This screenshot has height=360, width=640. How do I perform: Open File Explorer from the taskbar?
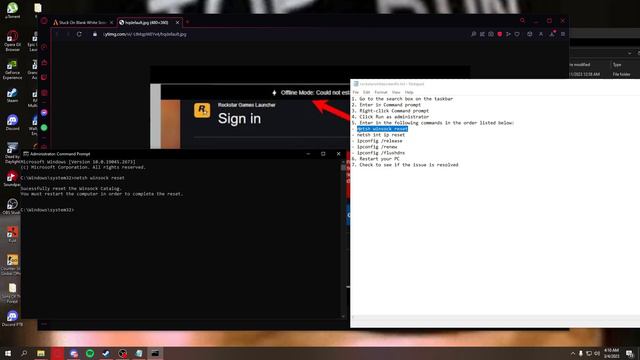pyautogui.click(x=41, y=353)
